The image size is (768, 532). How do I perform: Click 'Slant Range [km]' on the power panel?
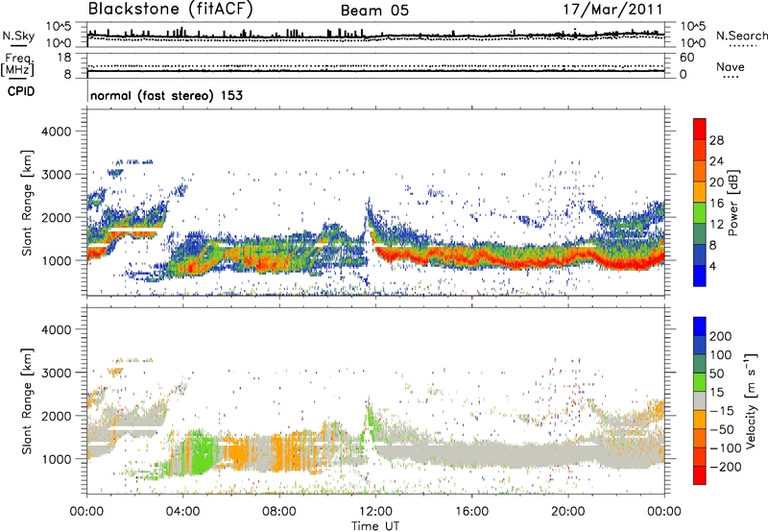pos(27,203)
